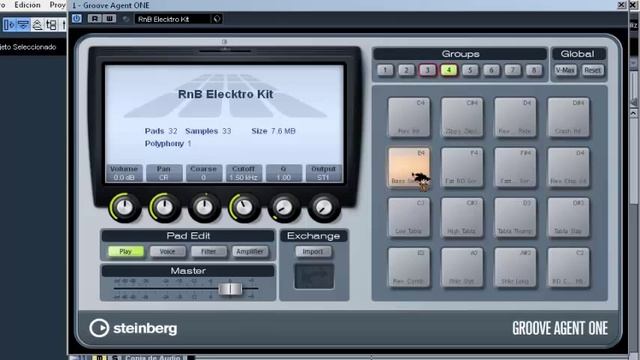Select the red-outlined group 3 button
Image resolution: width=640 pixels, height=360 pixels.
click(x=427, y=70)
